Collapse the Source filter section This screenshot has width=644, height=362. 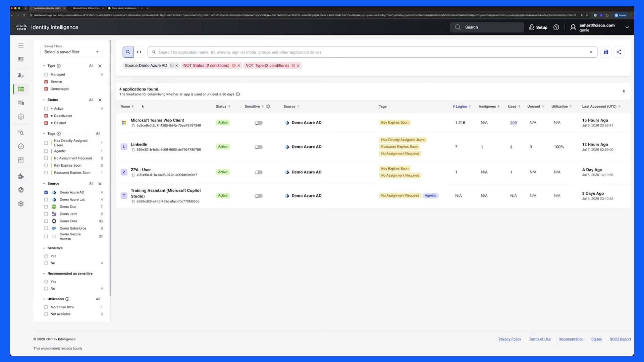[x=44, y=184]
